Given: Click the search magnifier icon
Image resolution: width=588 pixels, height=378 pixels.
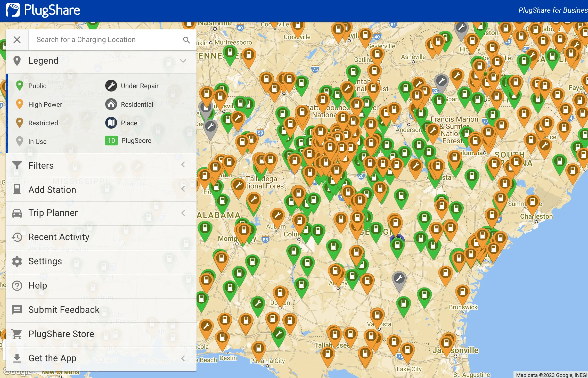Looking at the screenshot, I should point(186,40).
